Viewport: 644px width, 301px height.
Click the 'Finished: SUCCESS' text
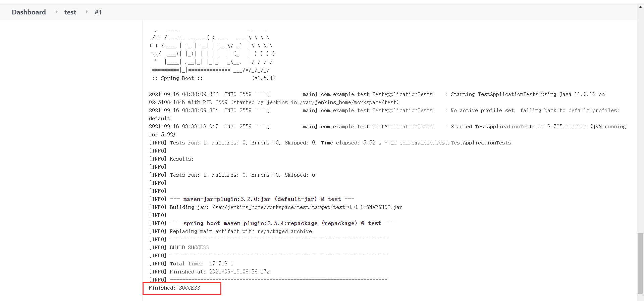click(174, 288)
